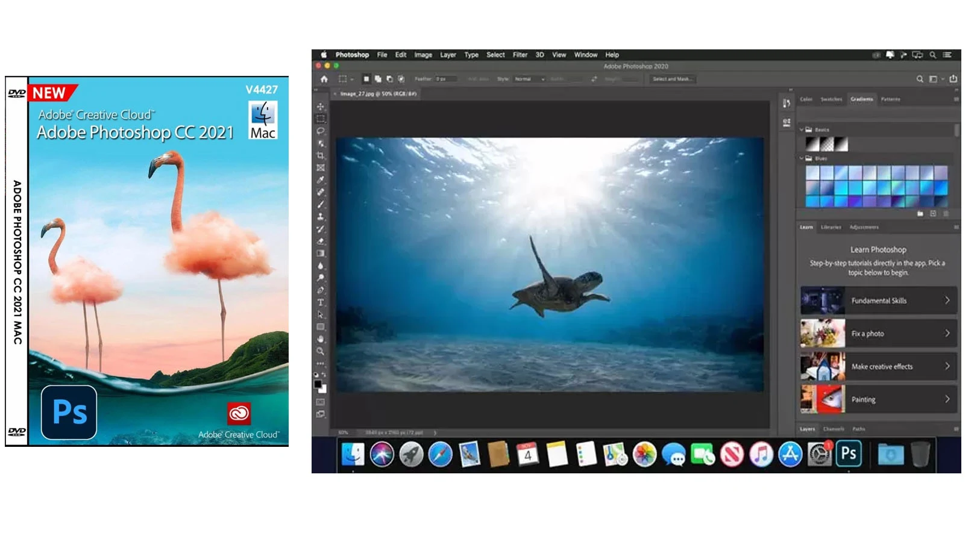Open Make creative effects chevron
980x542 pixels.
947,366
